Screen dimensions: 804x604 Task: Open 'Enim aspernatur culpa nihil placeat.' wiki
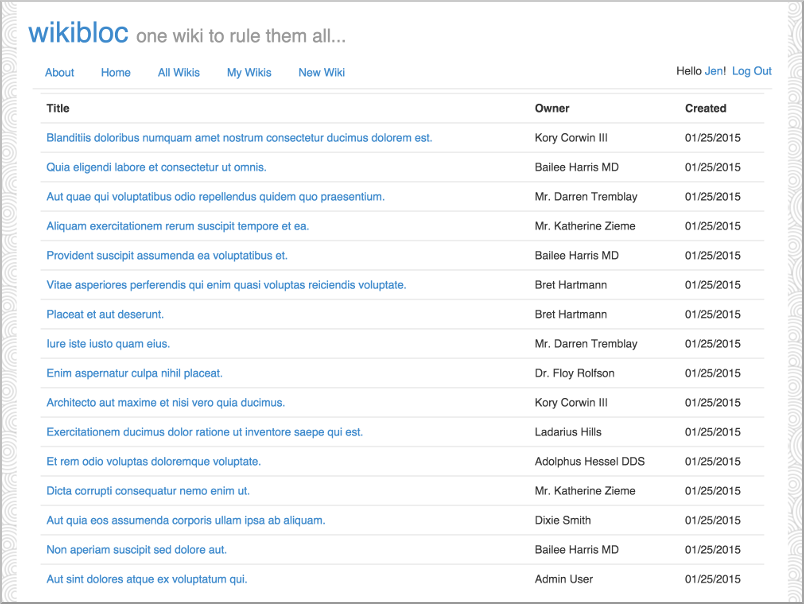134,373
